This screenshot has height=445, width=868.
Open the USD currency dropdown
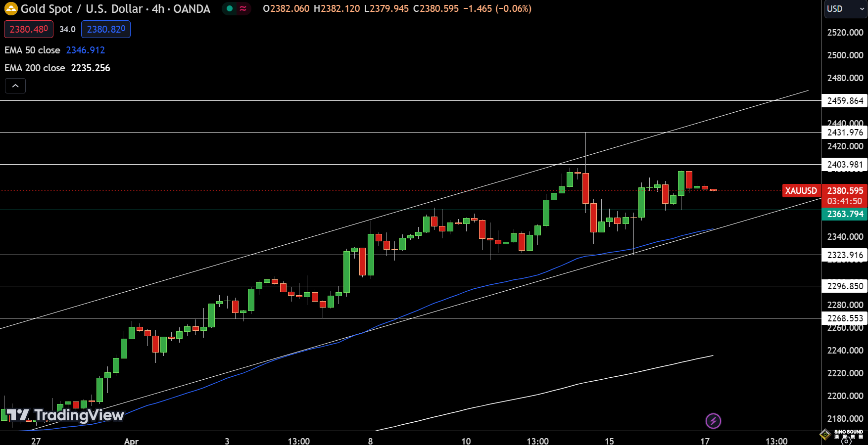845,9
